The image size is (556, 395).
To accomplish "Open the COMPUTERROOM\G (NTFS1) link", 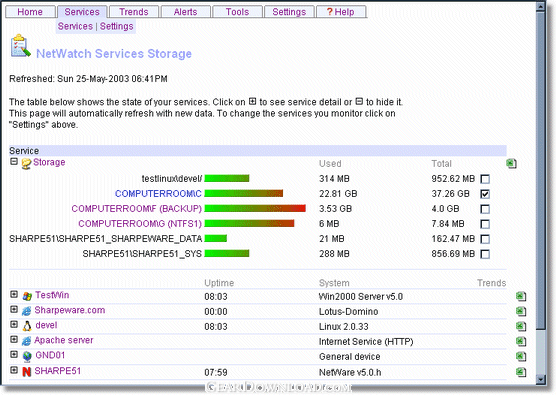I will [x=140, y=224].
